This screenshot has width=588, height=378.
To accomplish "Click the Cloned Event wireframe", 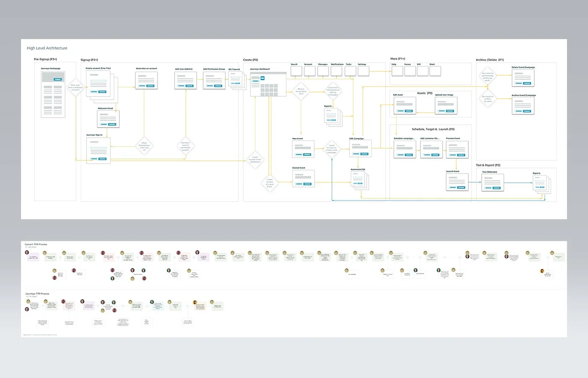I will click(x=303, y=178).
